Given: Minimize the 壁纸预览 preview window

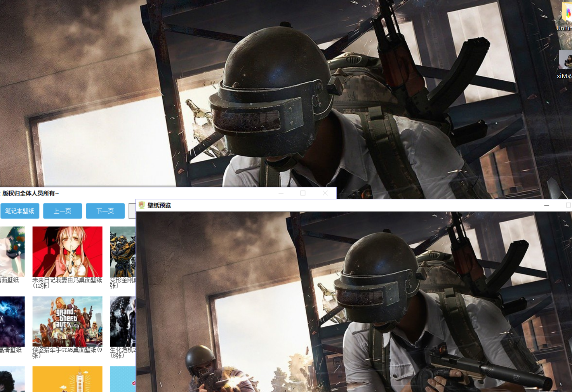Looking at the screenshot, I should point(546,205).
